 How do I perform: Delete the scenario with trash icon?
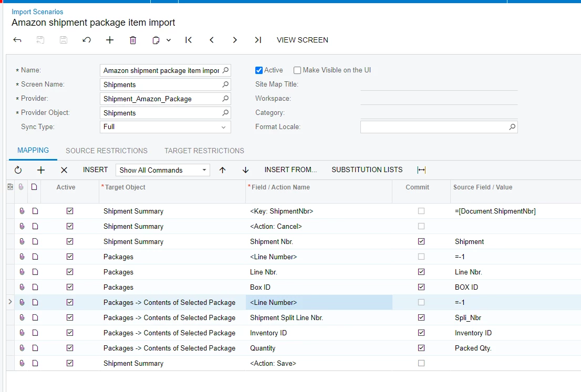(133, 40)
